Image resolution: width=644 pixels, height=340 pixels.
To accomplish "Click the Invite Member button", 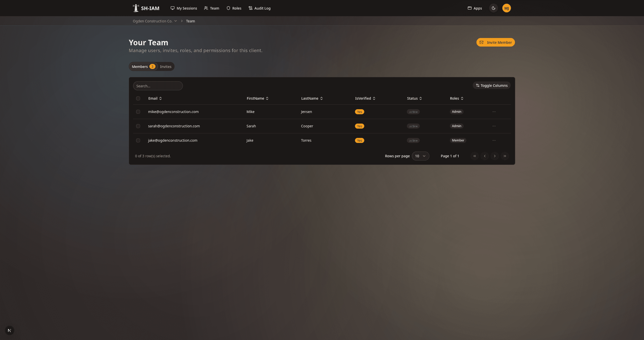I will pyautogui.click(x=495, y=42).
